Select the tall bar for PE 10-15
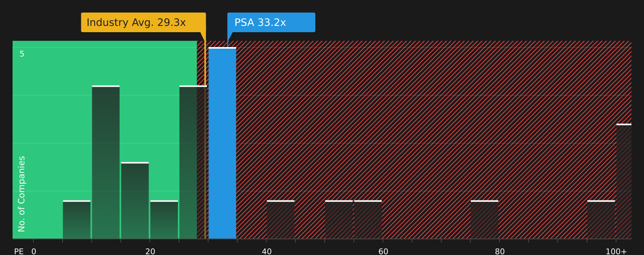The height and width of the screenshot is (255, 644). tap(106, 162)
